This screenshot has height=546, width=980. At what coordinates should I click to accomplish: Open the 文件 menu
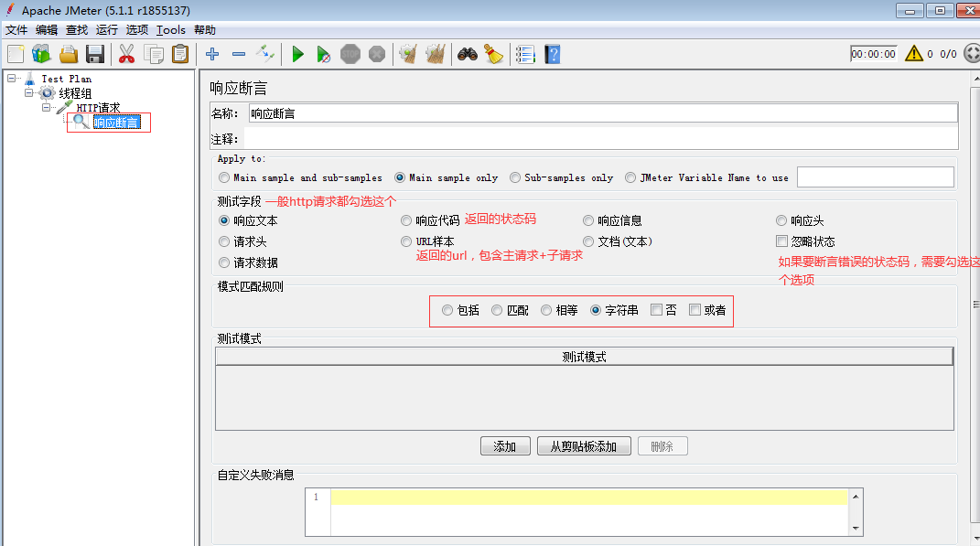[x=16, y=30]
